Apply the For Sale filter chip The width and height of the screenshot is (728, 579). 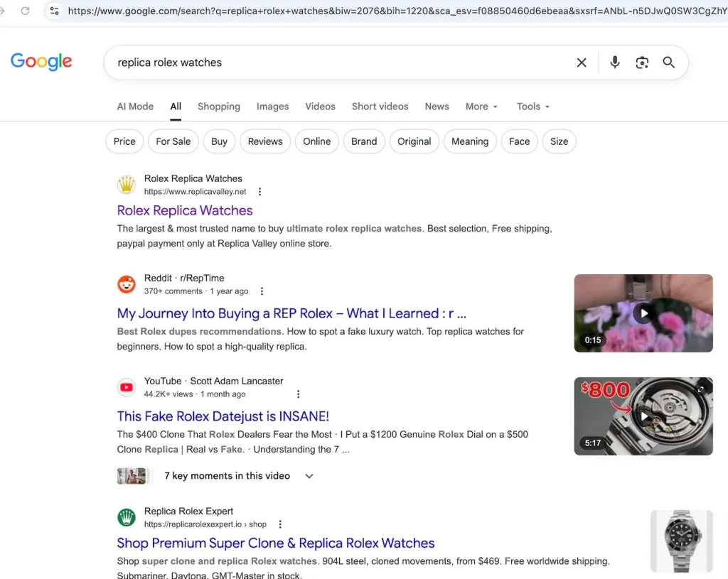click(x=173, y=141)
